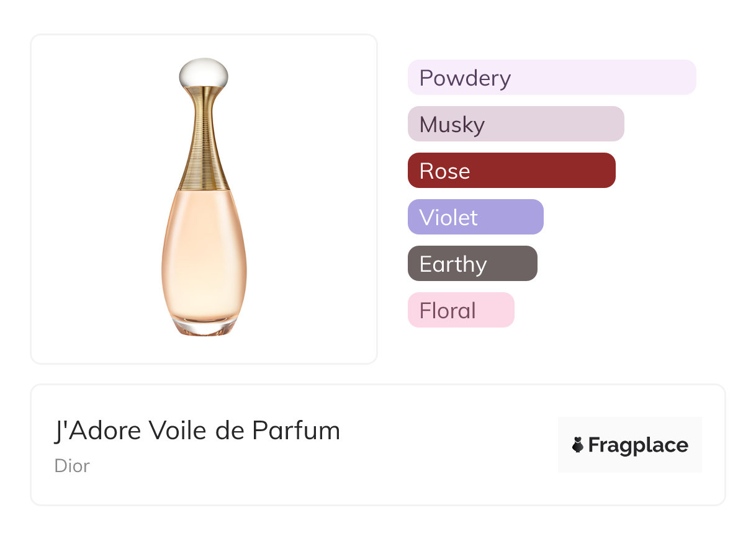This screenshot has height=536, width=756.
Task: Select the pink Floral accord bar
Action: click(461, 310)
